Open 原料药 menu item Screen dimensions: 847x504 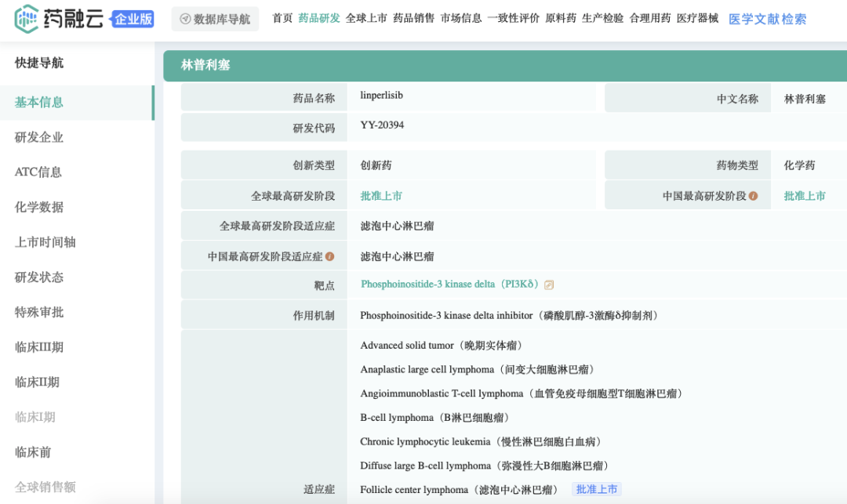(561, 18)
